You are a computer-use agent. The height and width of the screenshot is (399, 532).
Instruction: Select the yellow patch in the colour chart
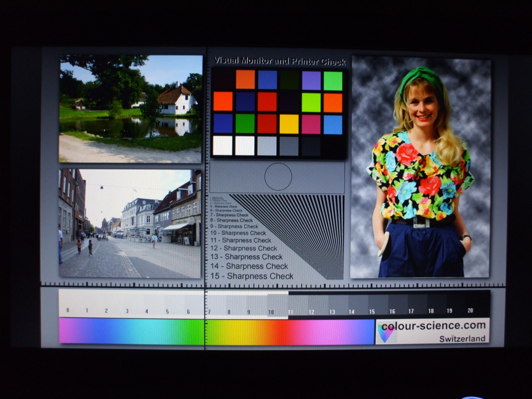pos(289,124)
